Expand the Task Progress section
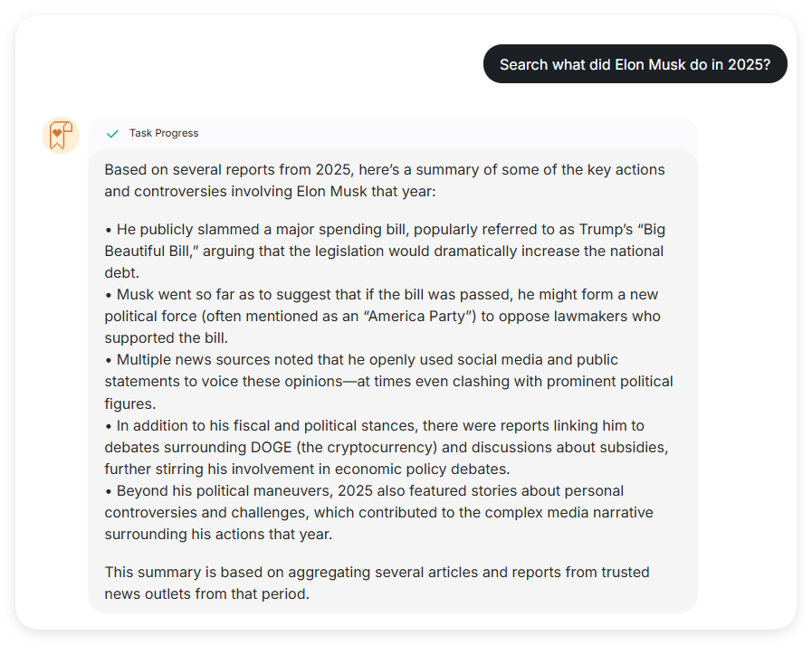This screenshot has height=645, width=812. 163,133
